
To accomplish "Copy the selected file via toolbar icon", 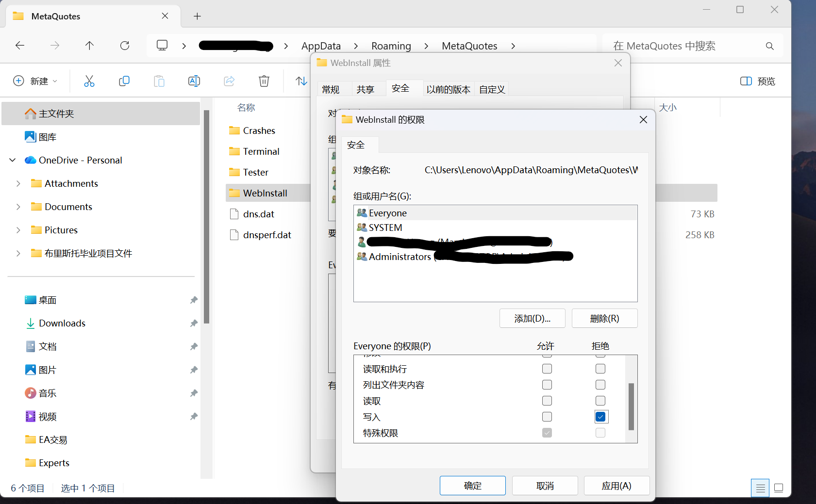I will coord(124,81).
